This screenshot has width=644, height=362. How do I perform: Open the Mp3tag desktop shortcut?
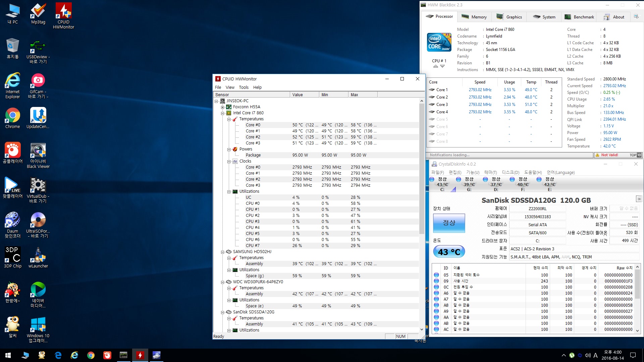pos(38,13)
